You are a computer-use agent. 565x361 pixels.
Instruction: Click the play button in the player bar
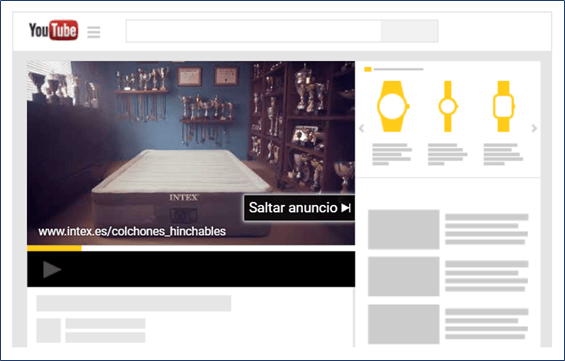click(52, 269)
